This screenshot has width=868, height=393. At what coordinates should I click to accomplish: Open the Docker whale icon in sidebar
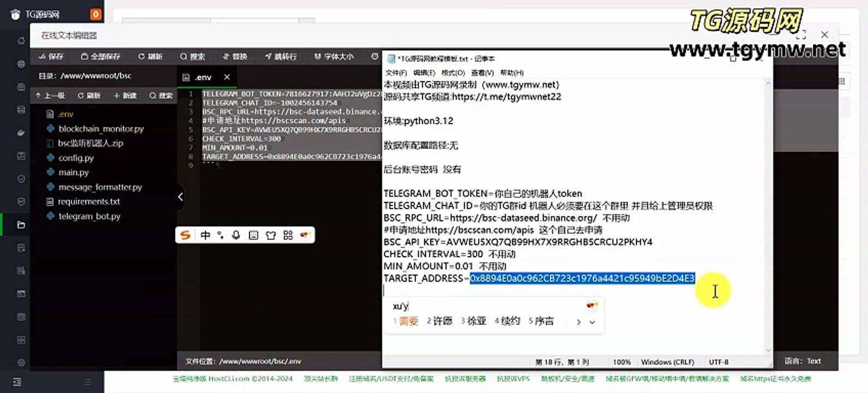point(21,133)
